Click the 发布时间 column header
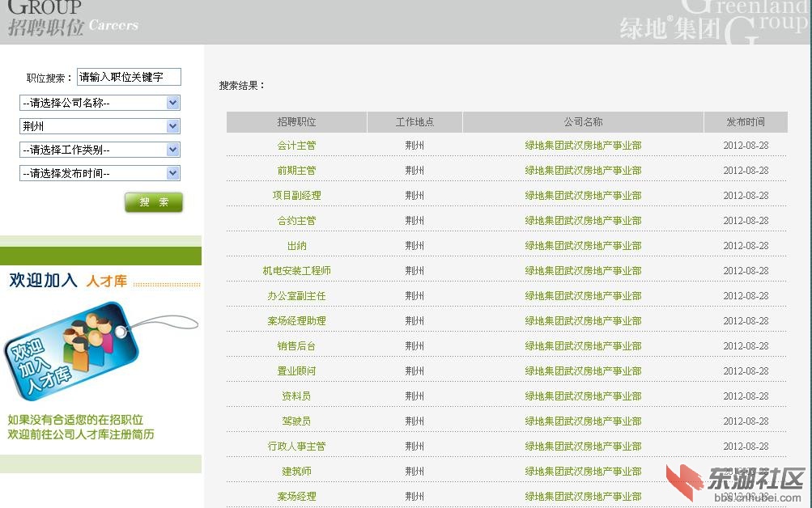 (x=746, y=122)
